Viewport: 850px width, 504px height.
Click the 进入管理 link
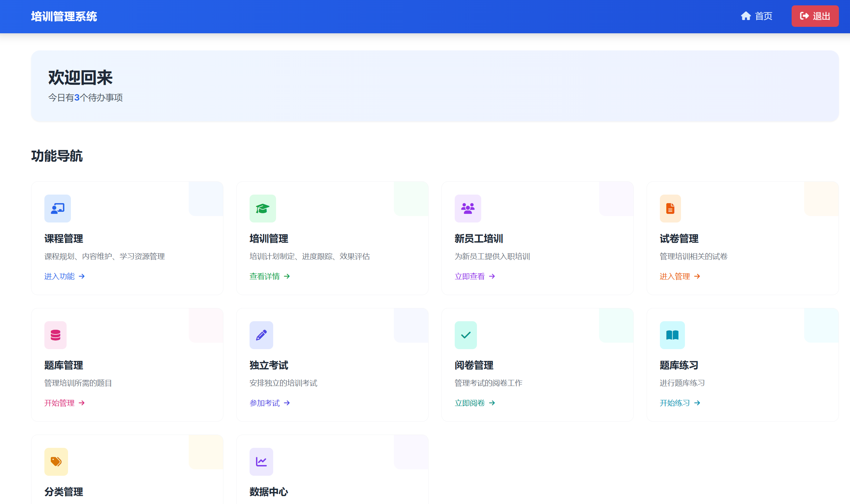[680, 277]
